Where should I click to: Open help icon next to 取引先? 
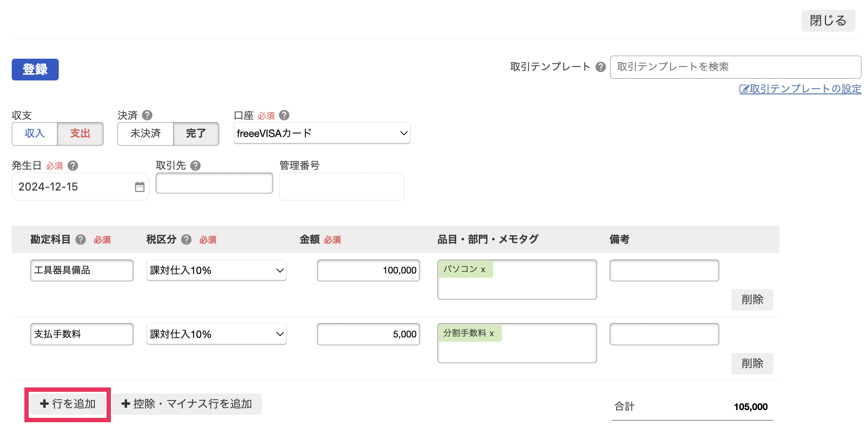click(196, 166)
